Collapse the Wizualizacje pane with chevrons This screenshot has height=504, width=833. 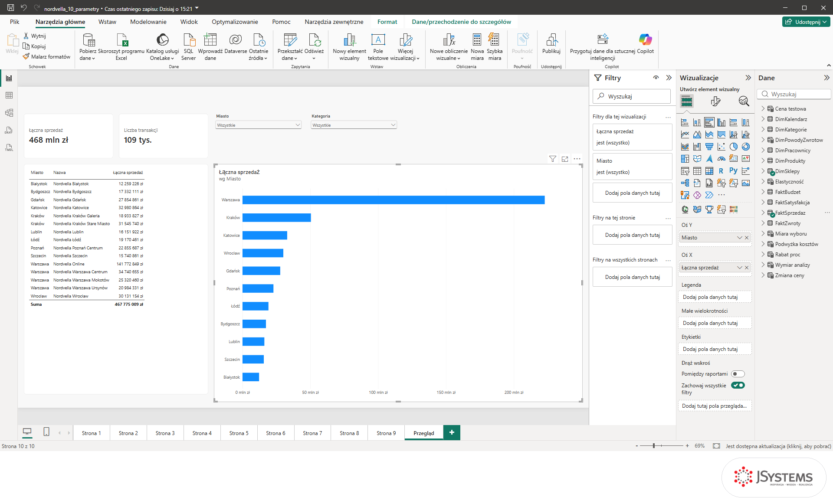[x=748, y=78]
